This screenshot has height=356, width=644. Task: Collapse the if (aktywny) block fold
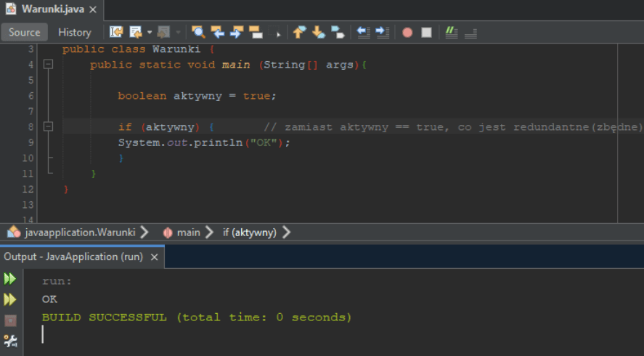[x=49, y=126]
